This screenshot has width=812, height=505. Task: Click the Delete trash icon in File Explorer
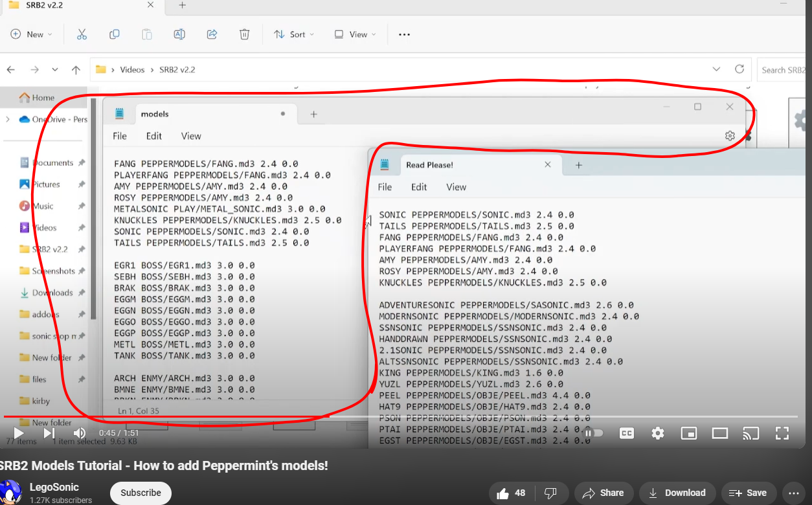point(244,34)
